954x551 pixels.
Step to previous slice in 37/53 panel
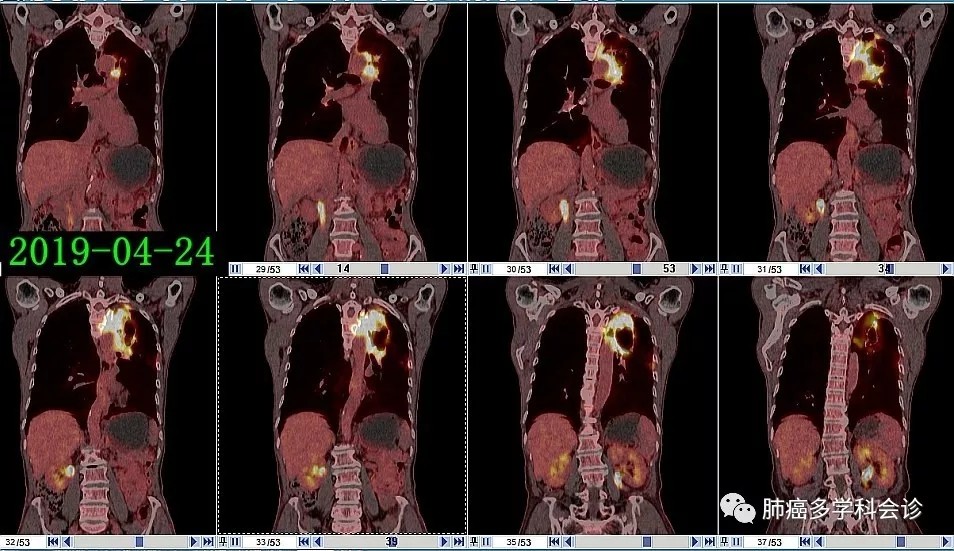pos(818,542)
